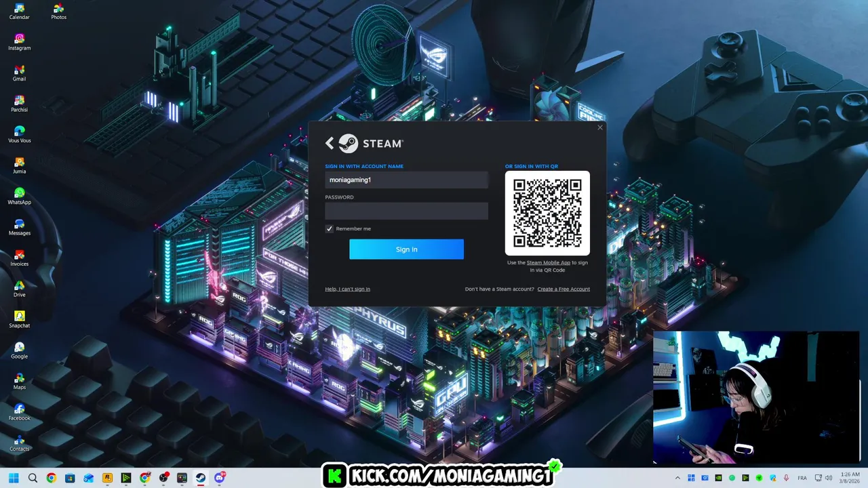The width and height of the screenshot is (868, 488).
Task: Open the Google desktop shortcut
Action: [19, 350]
